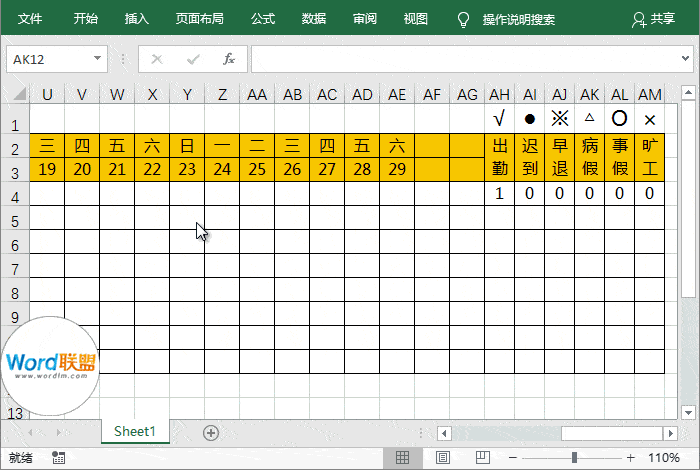The width and height of the screenshot is (700, 470).
Task: Switch to Normal view icon
Action: click(x=402, y=458)
